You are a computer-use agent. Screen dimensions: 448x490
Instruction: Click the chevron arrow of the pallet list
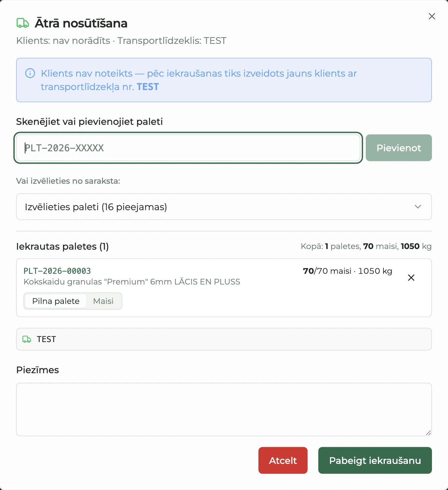418,207
